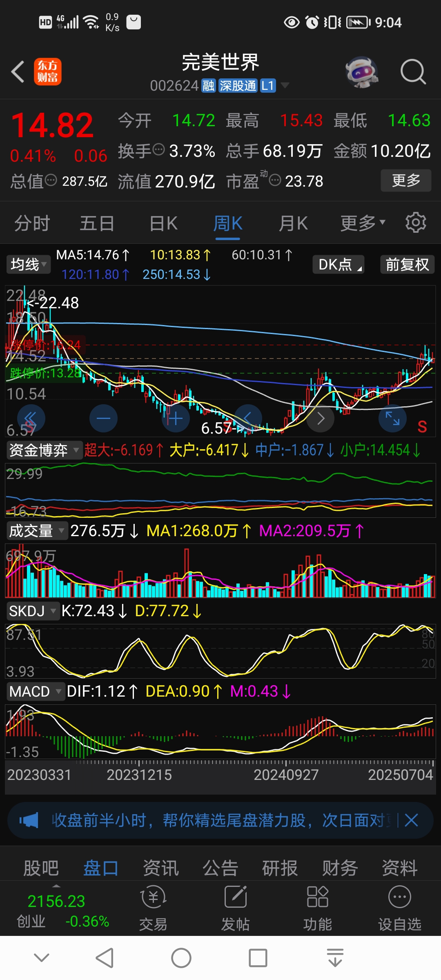Screen dimensions: 441x980
Task: Tap the L1 level badge
Action: coord(267,86)
